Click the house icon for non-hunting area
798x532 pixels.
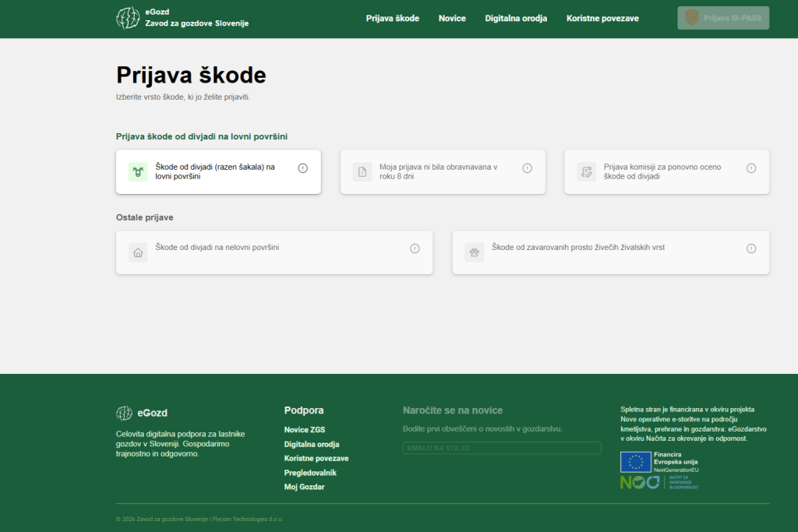(x=138, y=252)
